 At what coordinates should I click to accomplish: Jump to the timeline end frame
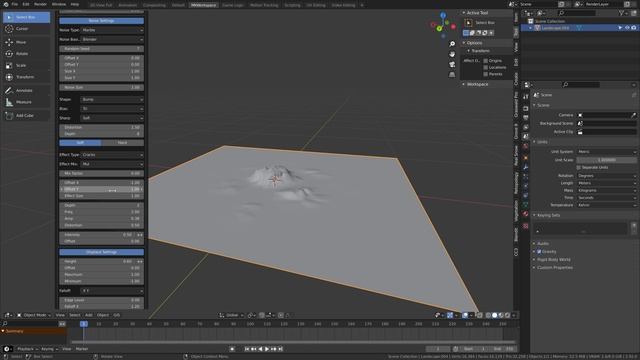tap(280, 349)
